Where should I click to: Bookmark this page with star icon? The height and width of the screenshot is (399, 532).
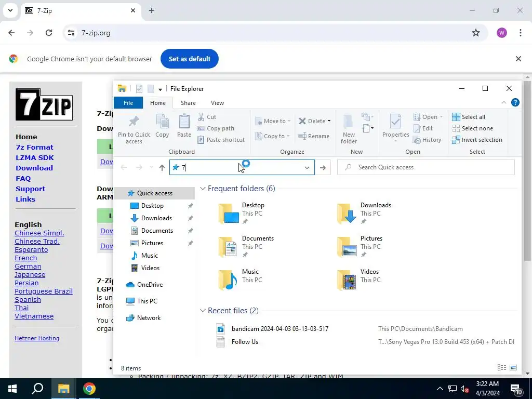coord(476,33)
